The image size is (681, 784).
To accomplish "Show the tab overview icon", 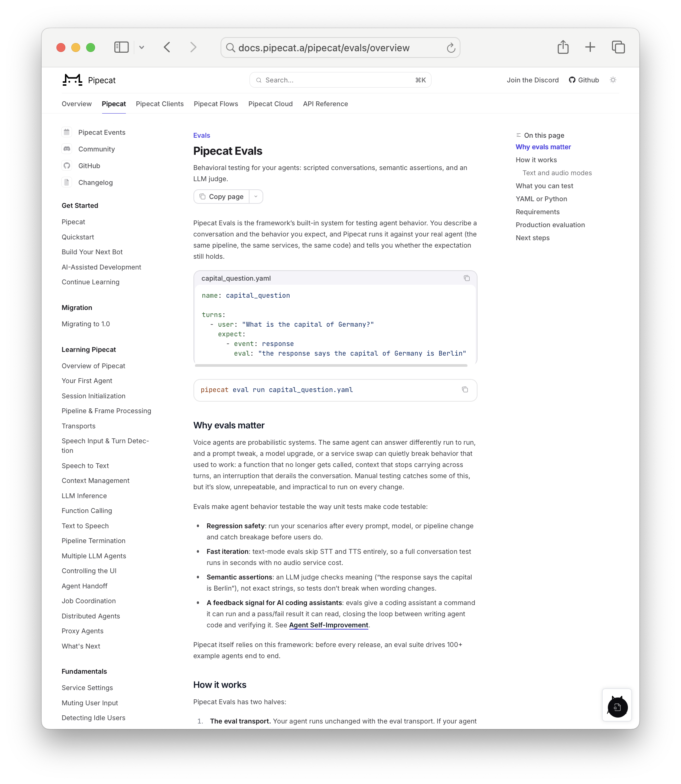I will click(618, 47).
